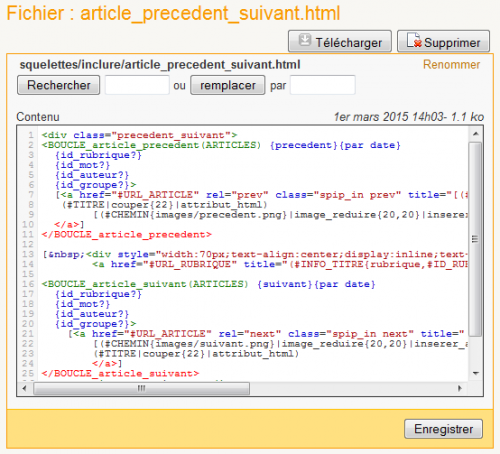This screenshot has height=454, width=500.
Task: Click '{id_rubrique?}' on line 17
Action: [x=98, y=294]
